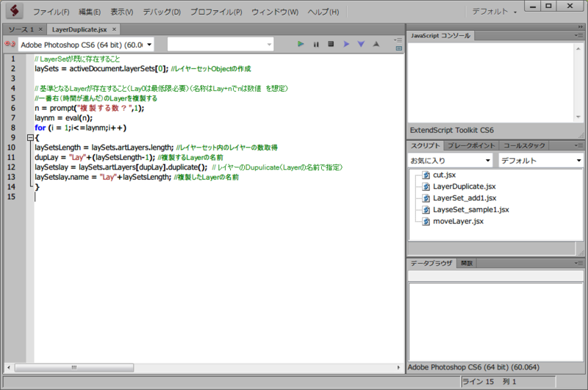Click the LayerSet_add1.jsx script file icon
The image size is (588, 390).
pos(426,198)
